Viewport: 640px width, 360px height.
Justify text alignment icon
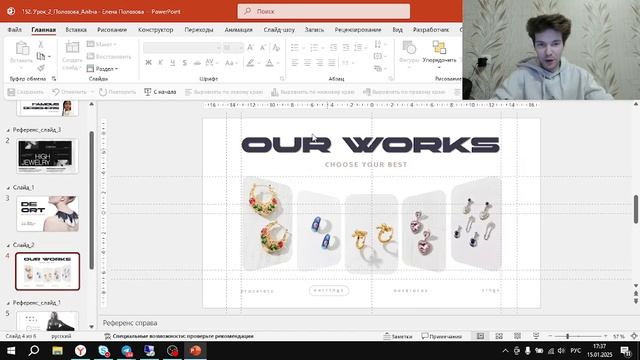coord(332,63)
